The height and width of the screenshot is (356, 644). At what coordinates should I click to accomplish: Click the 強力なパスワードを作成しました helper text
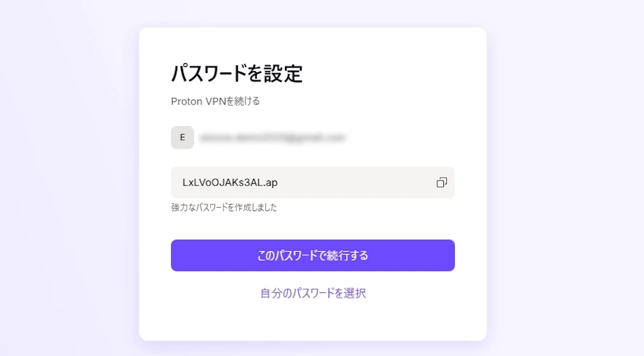click(x=224, y=207)
